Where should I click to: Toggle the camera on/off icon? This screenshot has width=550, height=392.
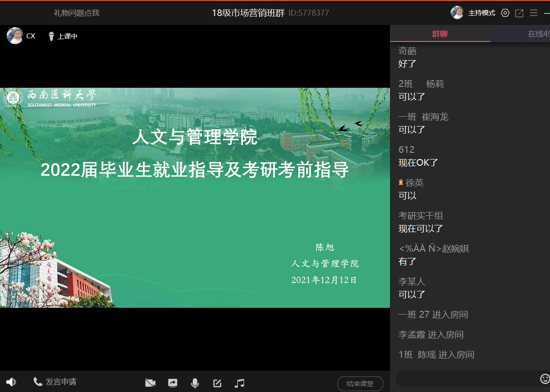coord(150,383)
